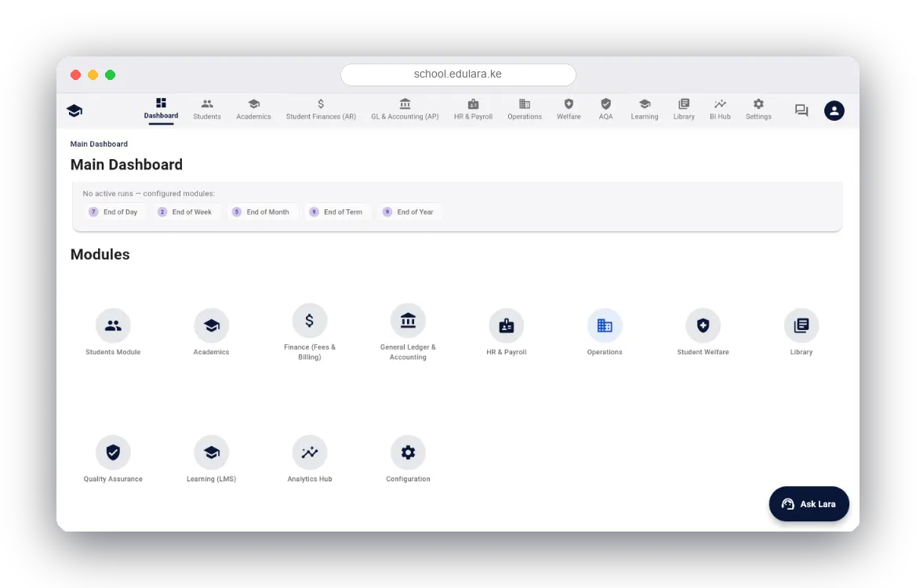Open Student Finances (AR) nav item
Image resolution: width=916 pixels, height=588 pixels.
(x=321, y=109)
